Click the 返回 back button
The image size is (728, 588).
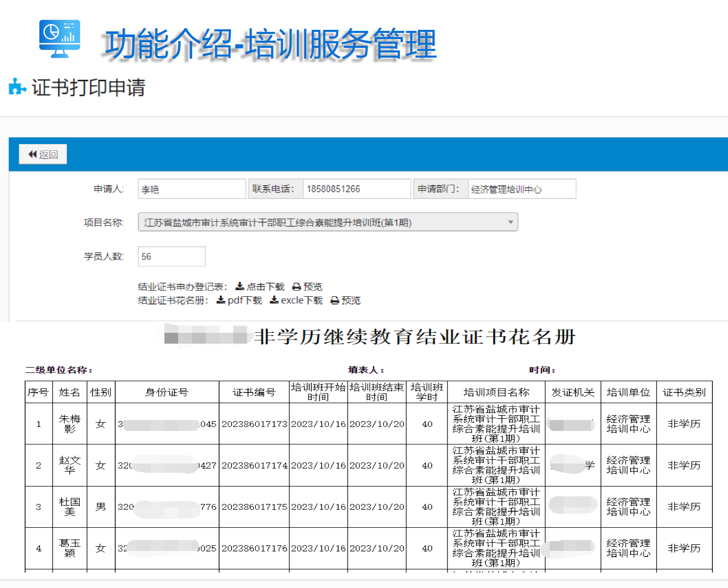43,154
